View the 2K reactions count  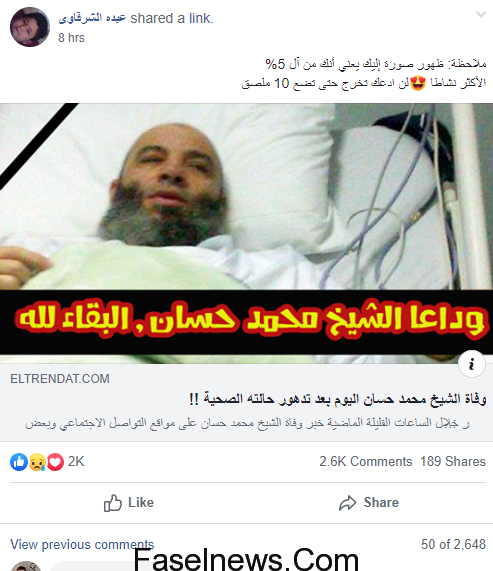click(76, 461)
